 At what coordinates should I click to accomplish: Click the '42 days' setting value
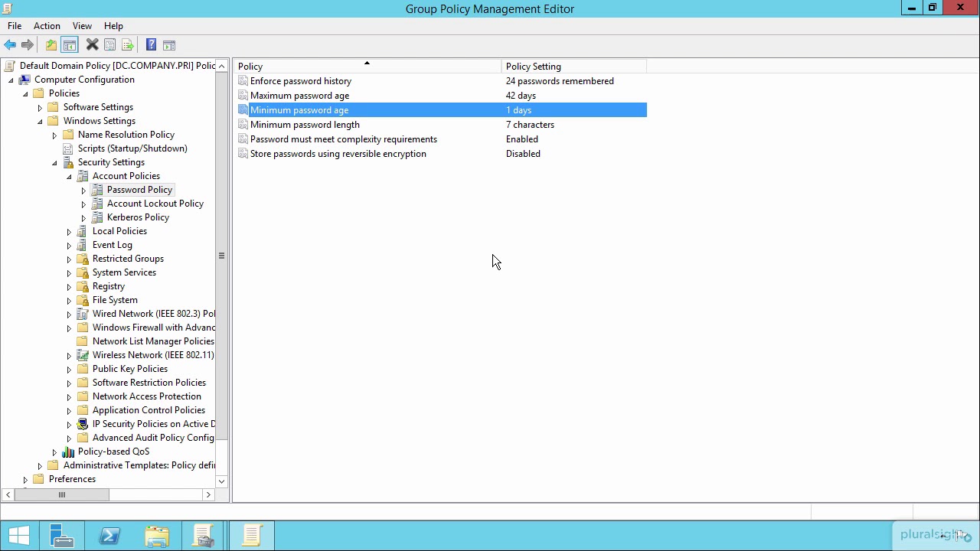pyautogui.click(x=521, y=96)
